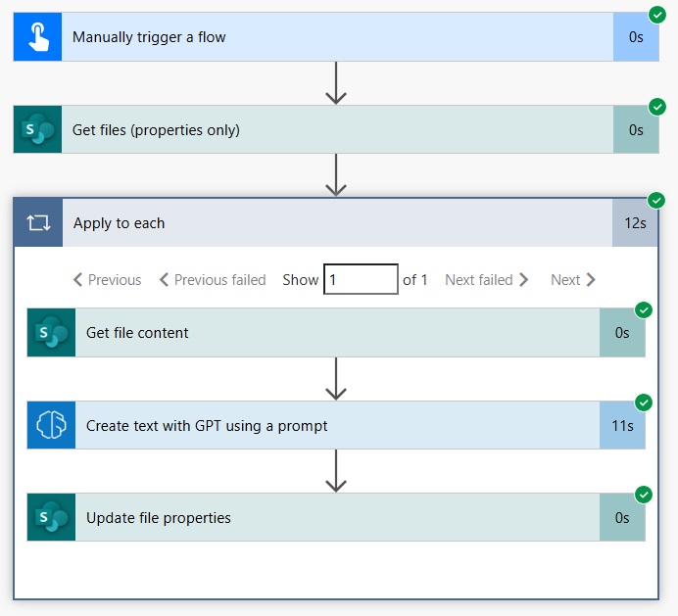Click success checkmark on Manually trigger a flow
The image size is (678, 616).
657,15
